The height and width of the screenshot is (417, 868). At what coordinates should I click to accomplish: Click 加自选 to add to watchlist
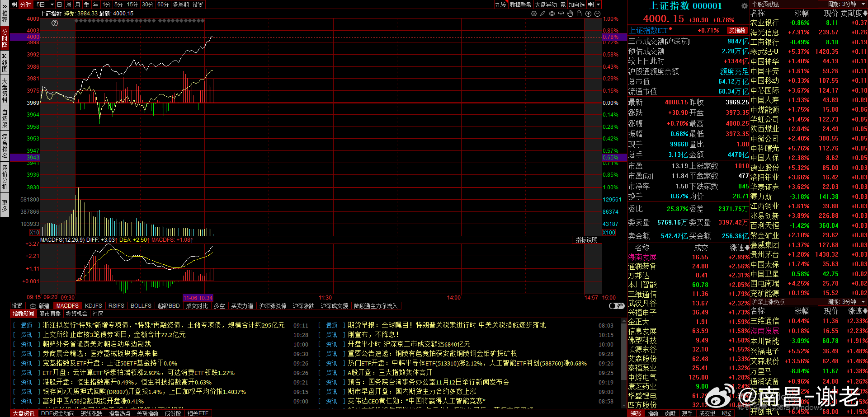tap(576, 5)
